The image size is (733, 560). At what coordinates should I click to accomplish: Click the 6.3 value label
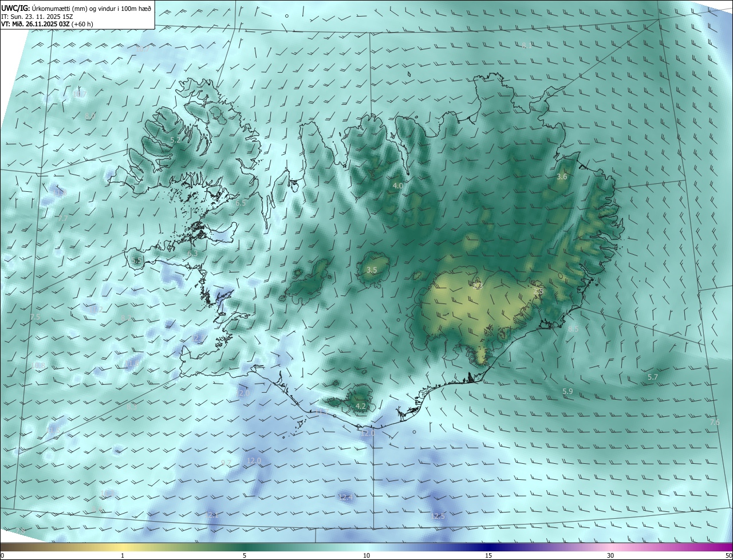tap(192, 253)
